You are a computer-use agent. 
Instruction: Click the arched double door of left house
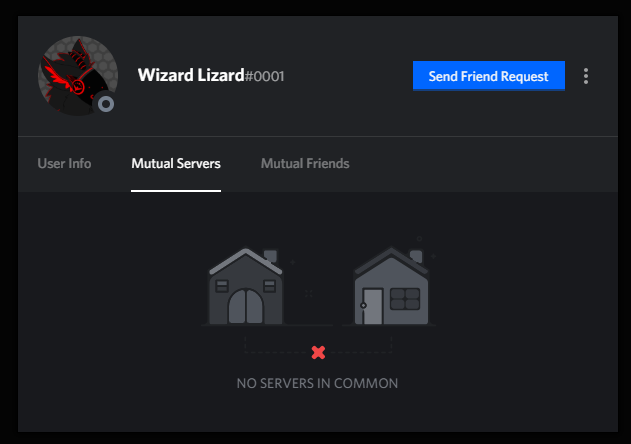245,306
